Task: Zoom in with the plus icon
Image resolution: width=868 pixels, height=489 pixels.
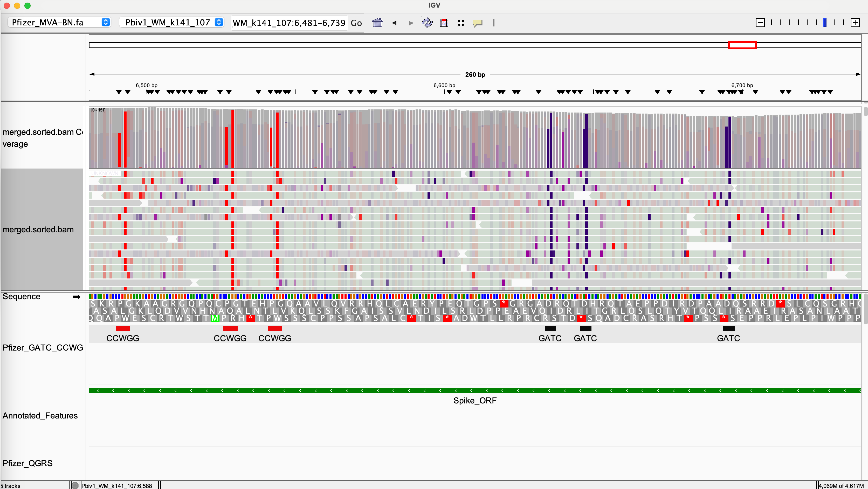Action: [855, 23]
